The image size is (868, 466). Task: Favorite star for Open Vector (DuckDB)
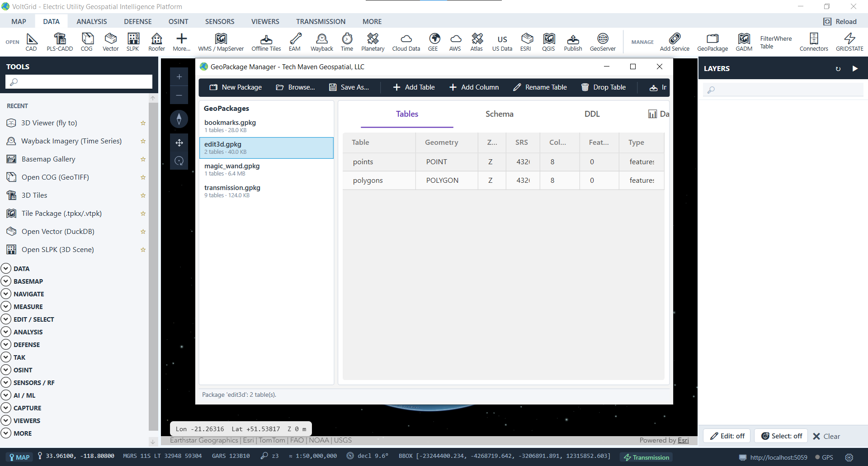point(143,232)
